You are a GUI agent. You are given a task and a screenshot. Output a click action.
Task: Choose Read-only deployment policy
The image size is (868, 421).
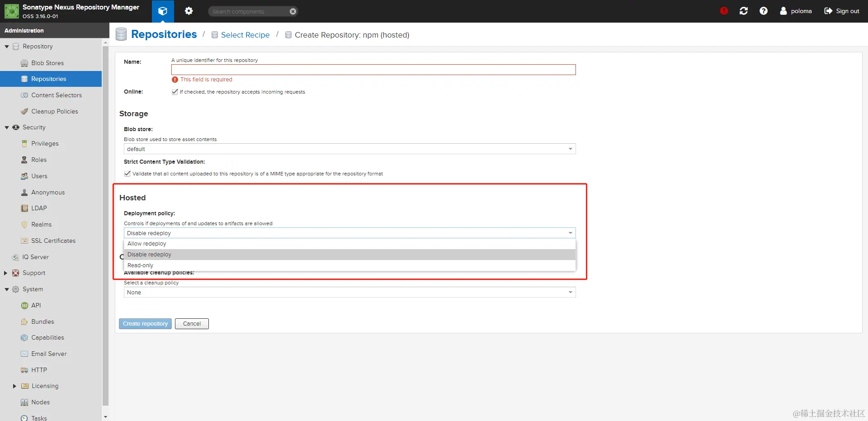coord(349,265)
